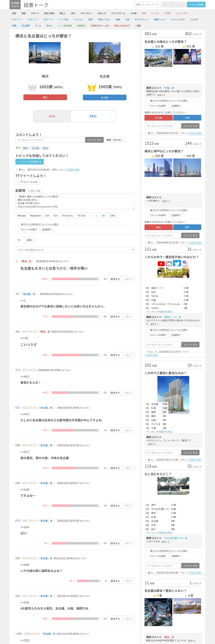
Task: Vote with the red 横浜 button
Action: [45, 97]
